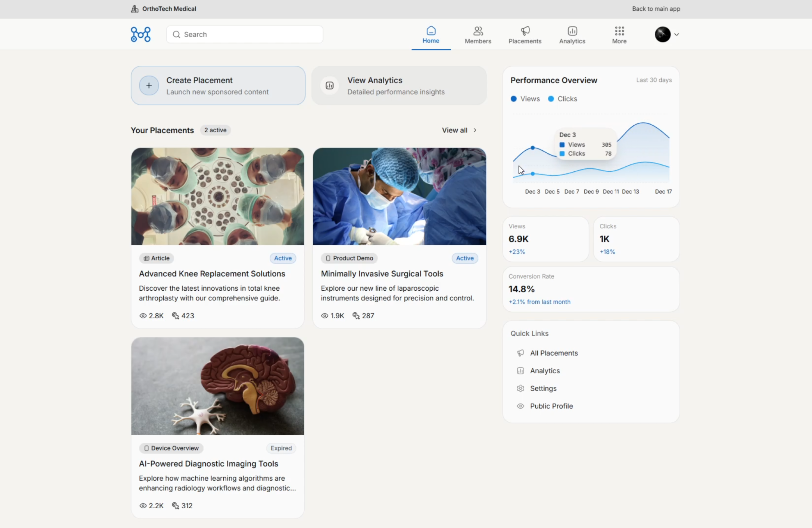Open the Analytics nav icon
Viewport: 812px width, 528px height.
coord(572,31)
